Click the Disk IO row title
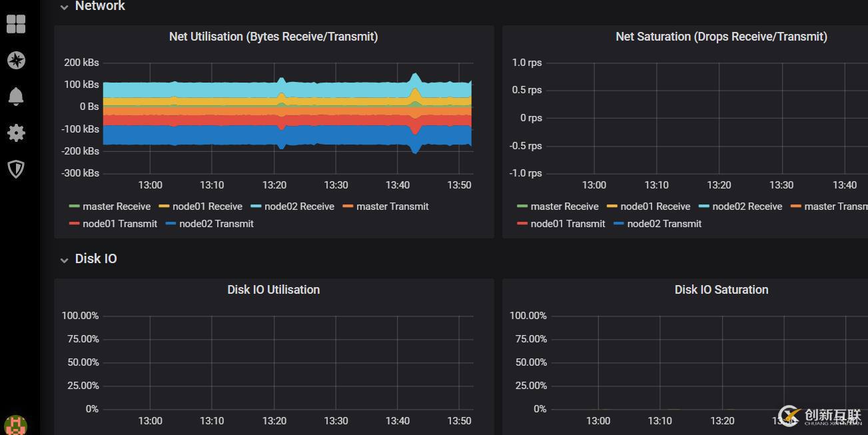 pyautogui.click(x=96, y=258)
